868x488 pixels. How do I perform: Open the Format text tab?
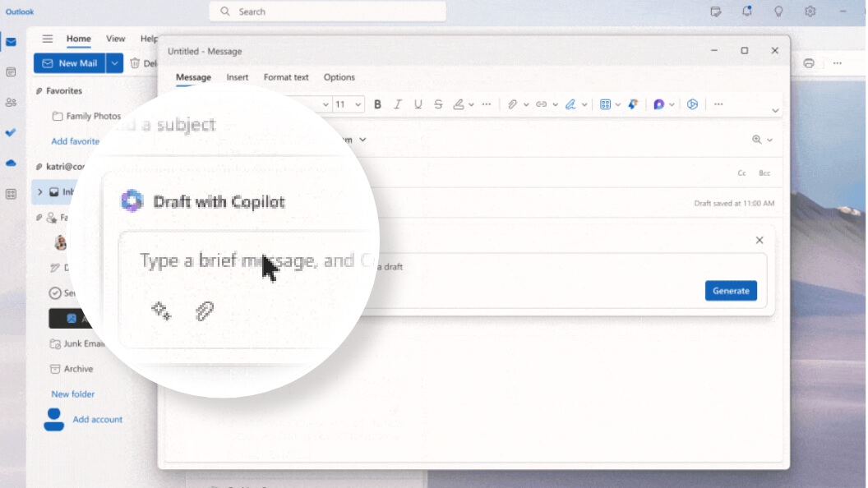pos(286,77)
